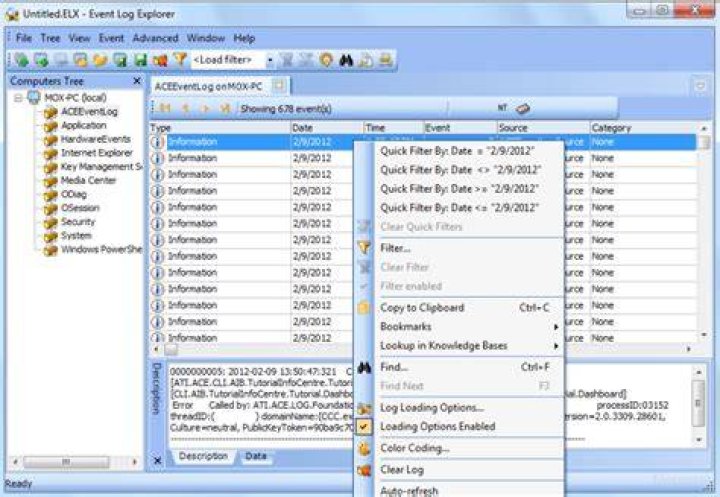The width and height of the screenshot is (720, 497).
Task: Click the green floppy save icon in toolbar
Action: tap(140, 60)
